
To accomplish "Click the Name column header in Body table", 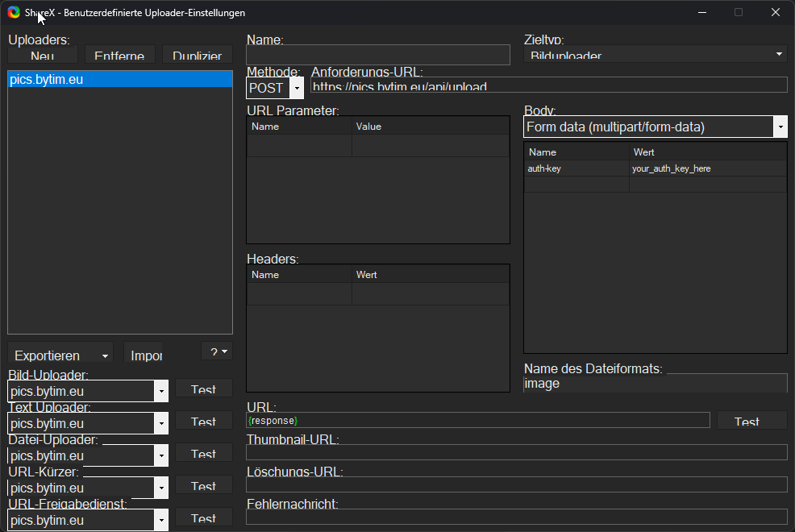I will [x=576, y=152].
